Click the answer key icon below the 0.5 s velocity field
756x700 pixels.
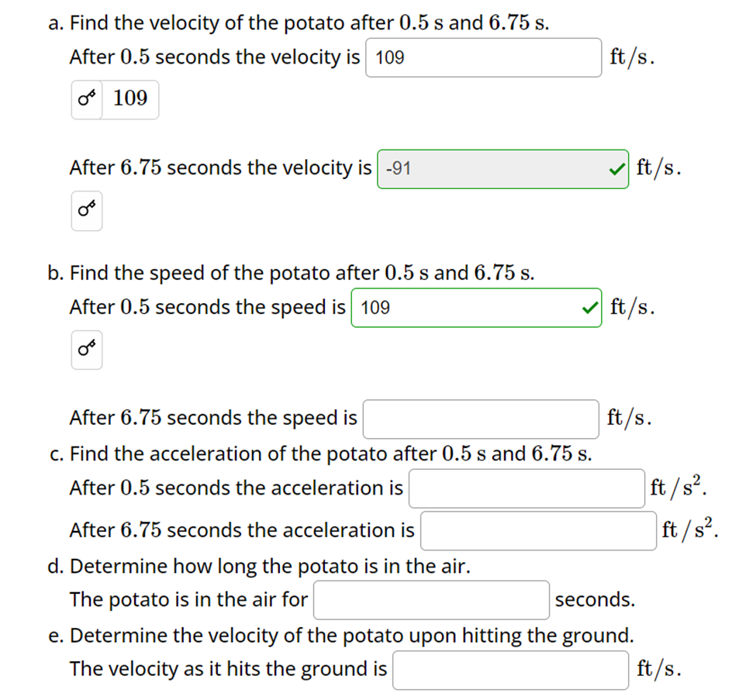(x=86, y=99)
